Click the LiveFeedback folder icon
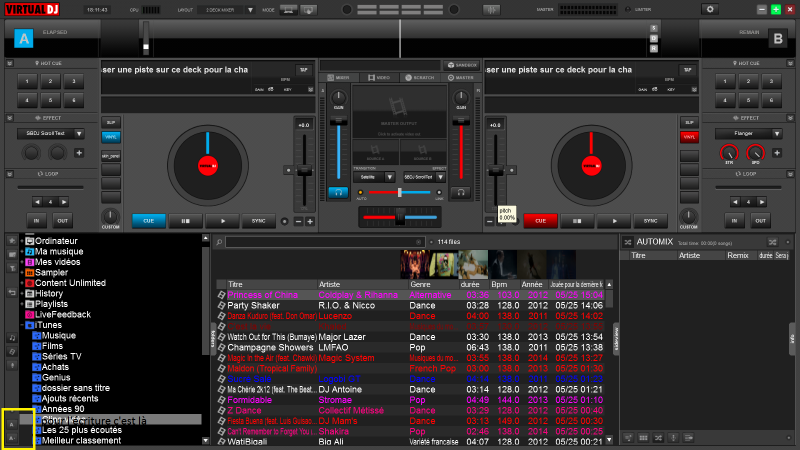800x450 pixels. (29, 314)
